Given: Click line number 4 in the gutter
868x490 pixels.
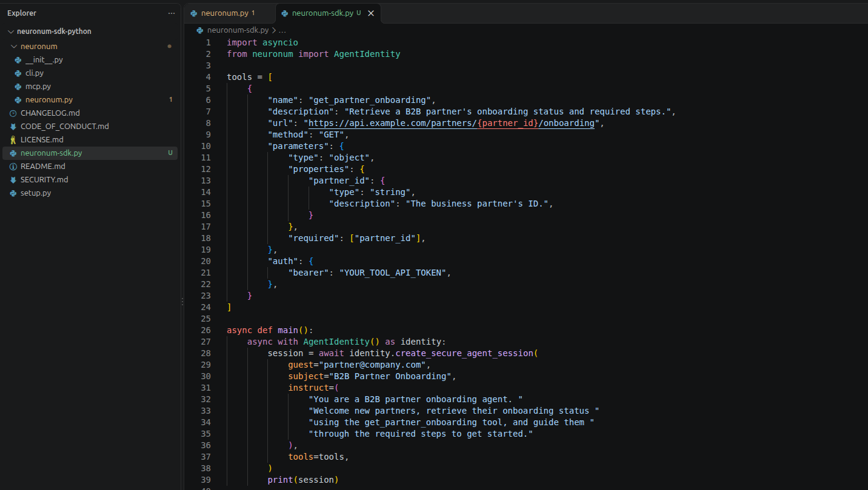Looking at the screenshot, I should (209, 77).
